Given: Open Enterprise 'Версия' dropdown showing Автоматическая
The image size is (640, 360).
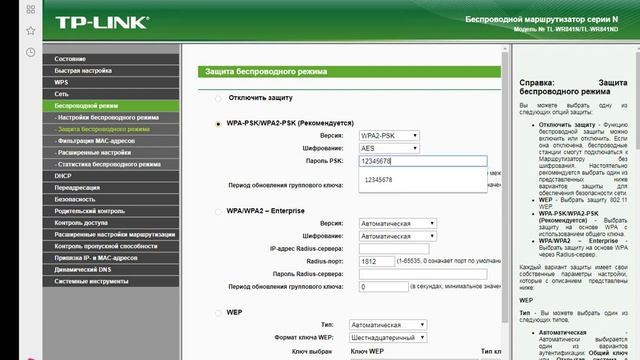Looking at the screenshot, I should tap(398, 223).
